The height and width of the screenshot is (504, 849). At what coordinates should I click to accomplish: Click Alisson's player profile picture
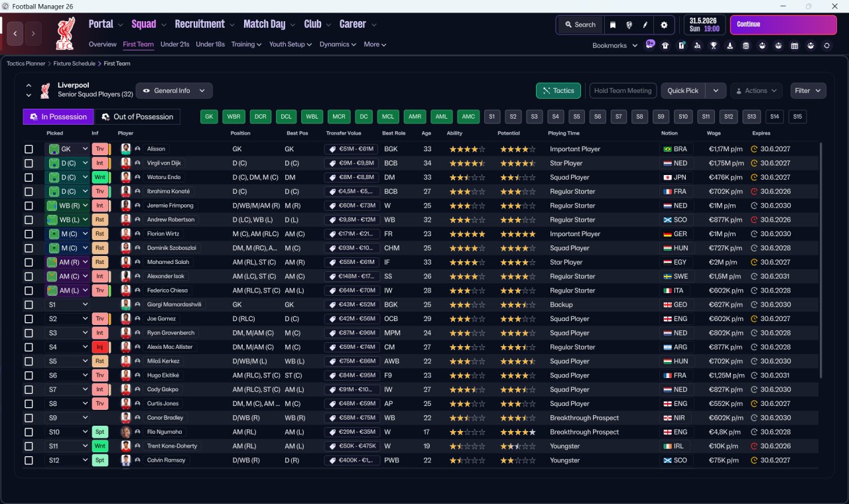(x=125, y=149)
